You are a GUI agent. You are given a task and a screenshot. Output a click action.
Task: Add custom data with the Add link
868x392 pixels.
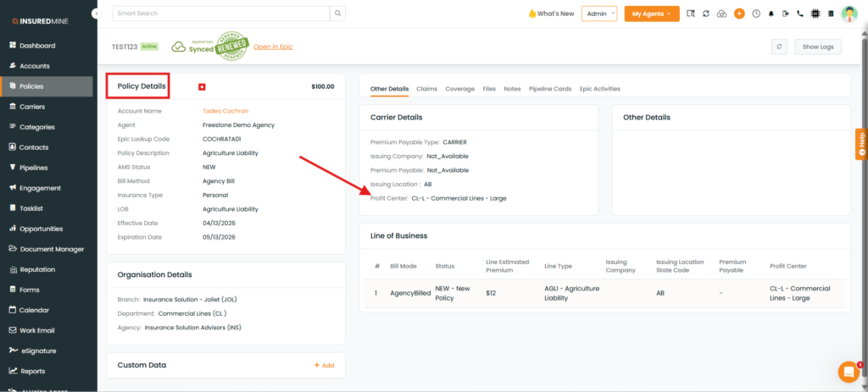click(x=324, y=365)
